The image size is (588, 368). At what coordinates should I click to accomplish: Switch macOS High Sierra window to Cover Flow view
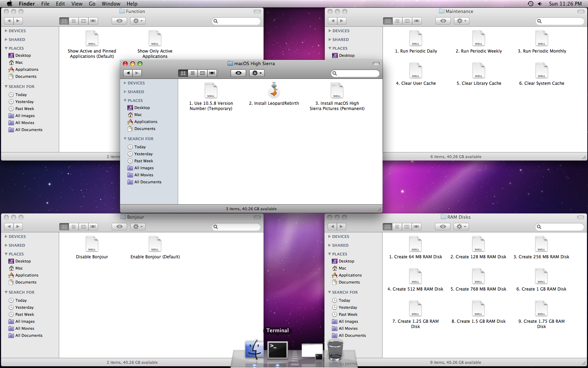[x=212, y=73]
